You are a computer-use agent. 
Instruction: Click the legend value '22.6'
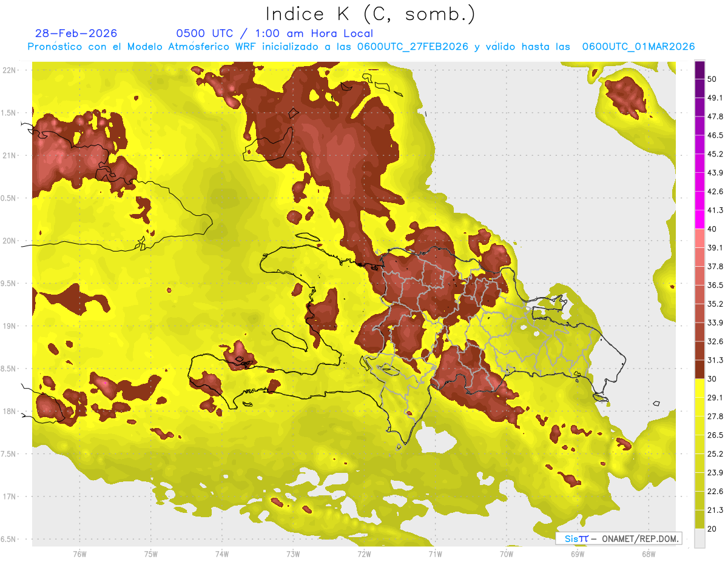(715, 492)
